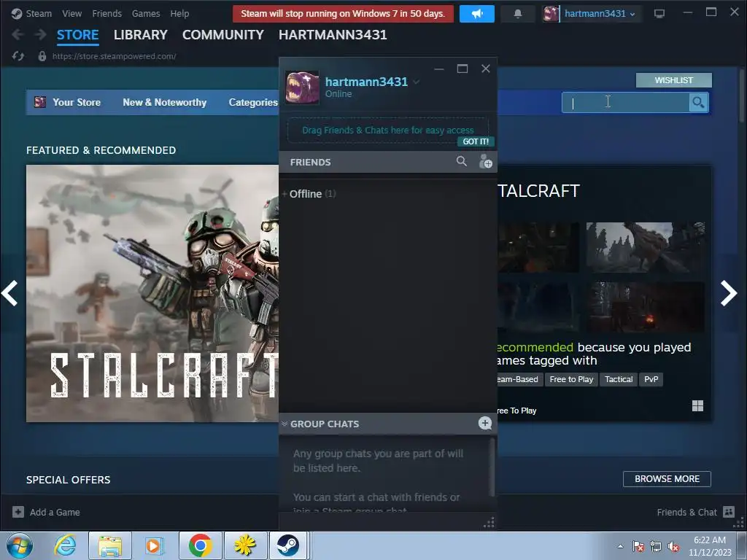Create a group chat with plus icon

coord(485,423)
